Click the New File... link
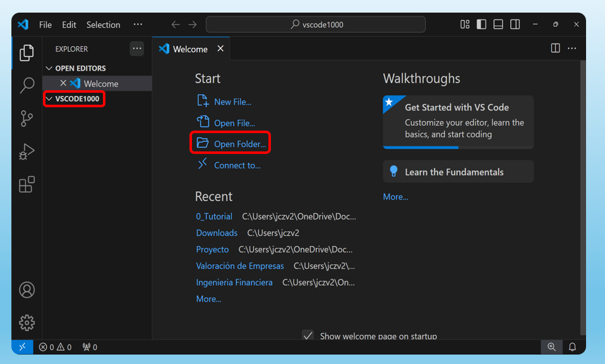Image resolution: width=605 pixels, height=364 pixels. pos(232,102)
